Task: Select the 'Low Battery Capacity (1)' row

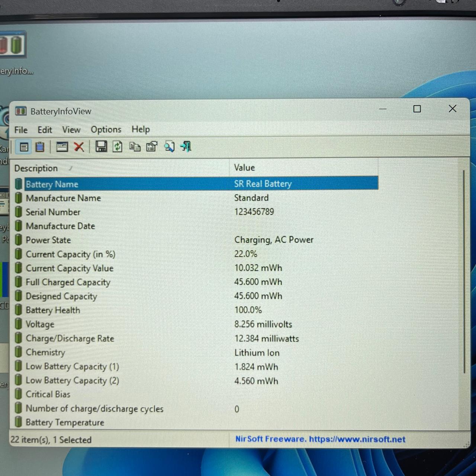Action: (x=196, y=367)
